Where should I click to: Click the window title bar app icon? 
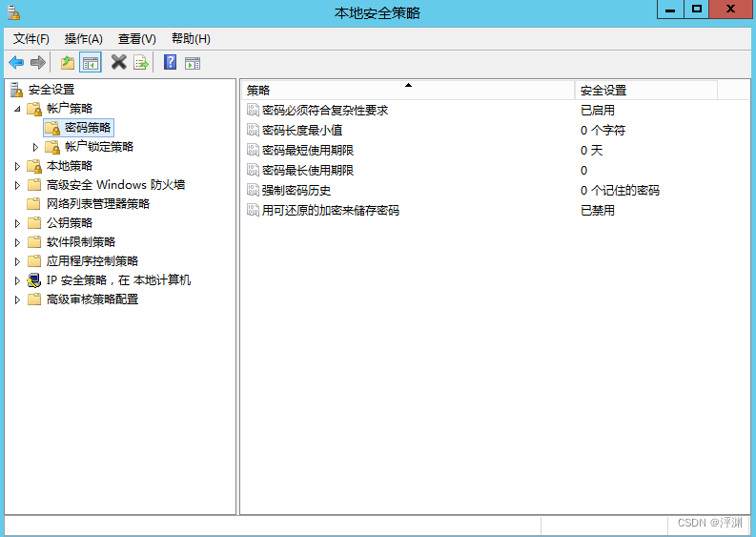(x=14, y=12)
